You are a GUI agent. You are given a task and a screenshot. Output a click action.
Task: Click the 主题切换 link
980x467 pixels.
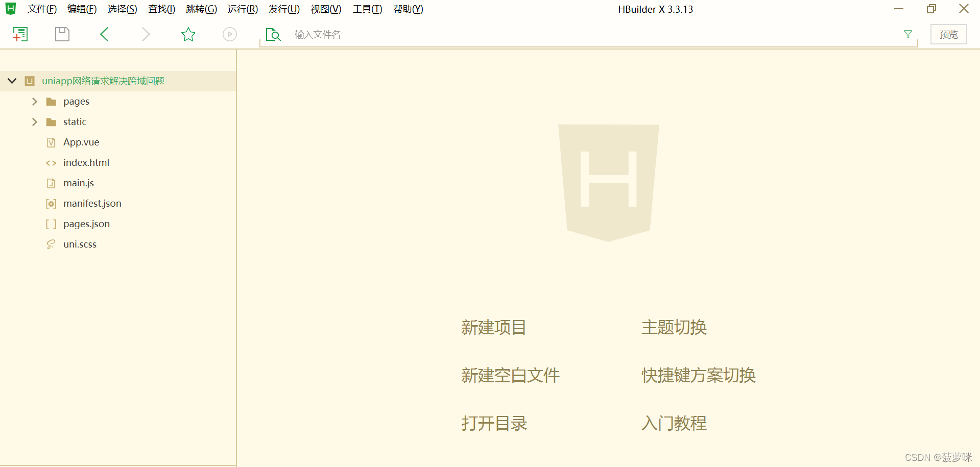click(x=674, y=328)
